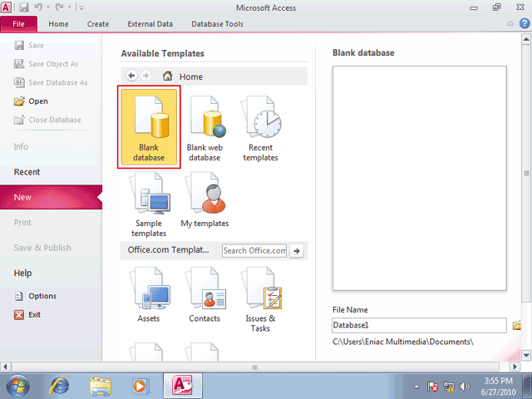The height and width of the screenshot is (399, 532).
Task: Click Exit to quit Access
Action: [27, 315]
